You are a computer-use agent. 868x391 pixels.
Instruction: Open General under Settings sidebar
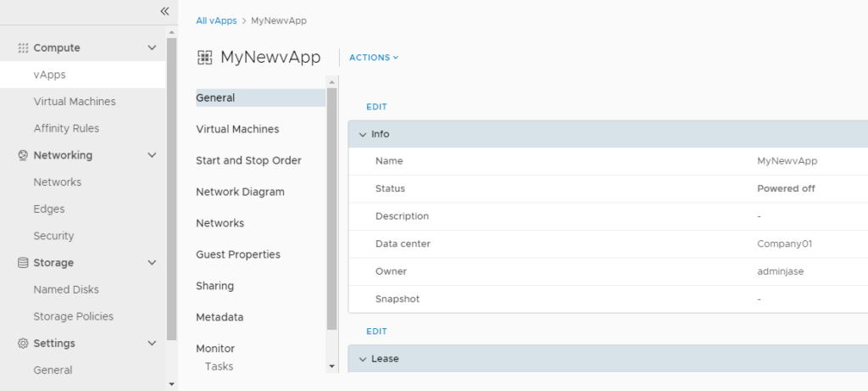click(53, 370)
